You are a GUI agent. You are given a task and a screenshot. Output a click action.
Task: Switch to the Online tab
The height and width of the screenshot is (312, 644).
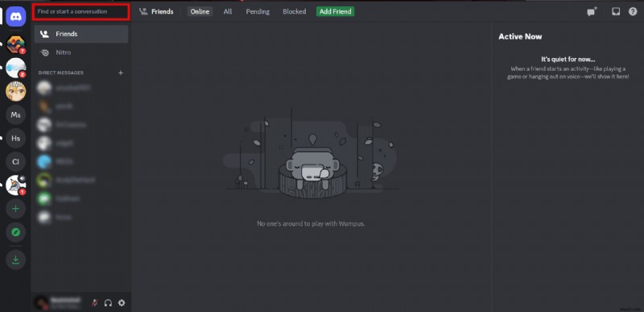(200, 11)
